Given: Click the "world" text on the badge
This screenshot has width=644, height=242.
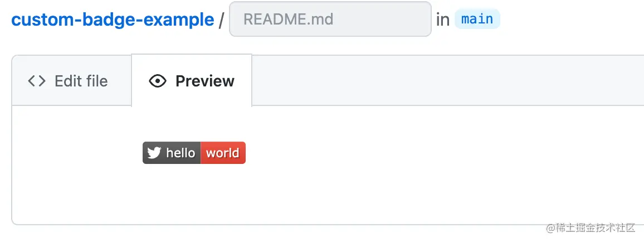Looking at the screenshot, I should coord(223,153).
